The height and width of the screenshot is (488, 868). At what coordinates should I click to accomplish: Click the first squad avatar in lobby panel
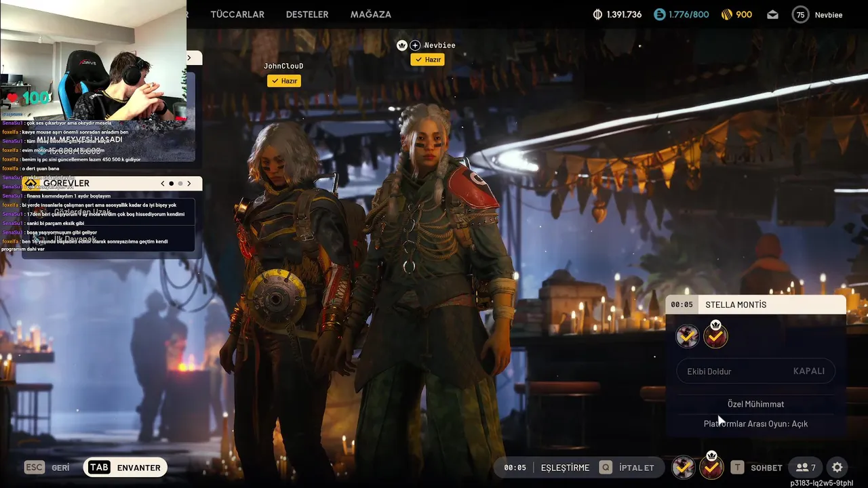[688, 335]
